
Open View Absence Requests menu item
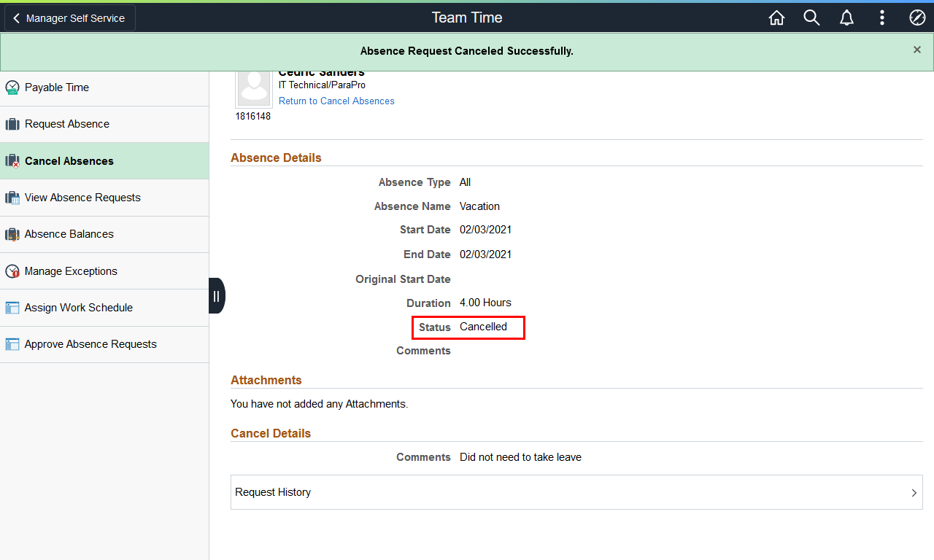104,198
